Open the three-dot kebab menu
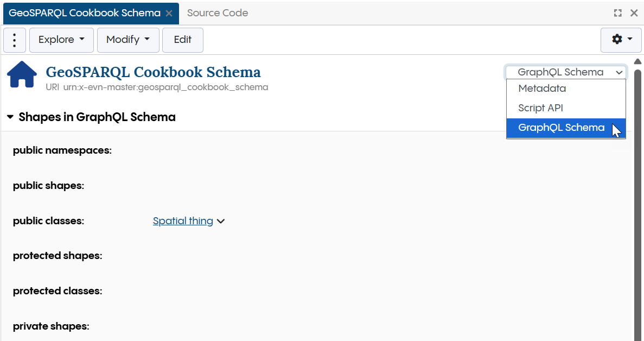Image resolution: width=644 pixels, height=341 pixels. pyautogui.click(x=15, y=40)
